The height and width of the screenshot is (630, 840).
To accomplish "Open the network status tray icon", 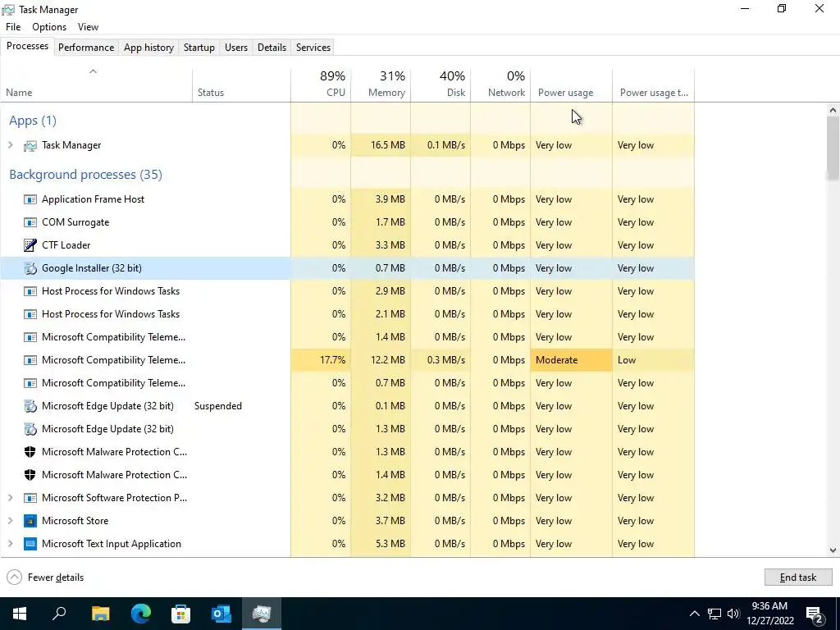I will (714, 614).
